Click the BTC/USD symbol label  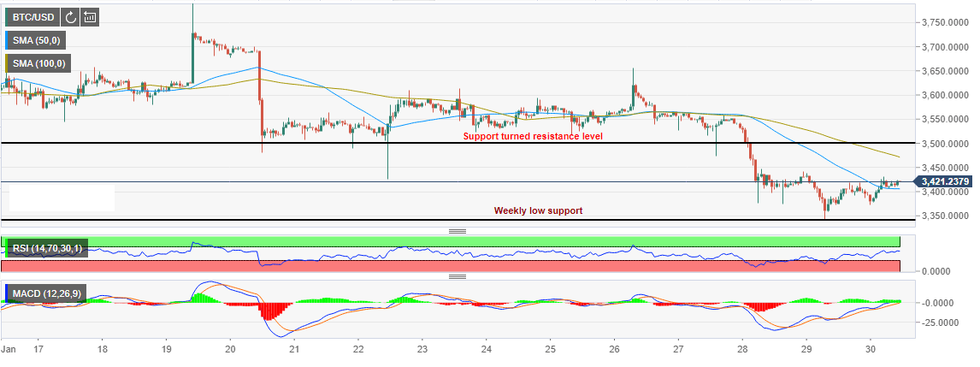pyautogui.click(x=34, y=16)
